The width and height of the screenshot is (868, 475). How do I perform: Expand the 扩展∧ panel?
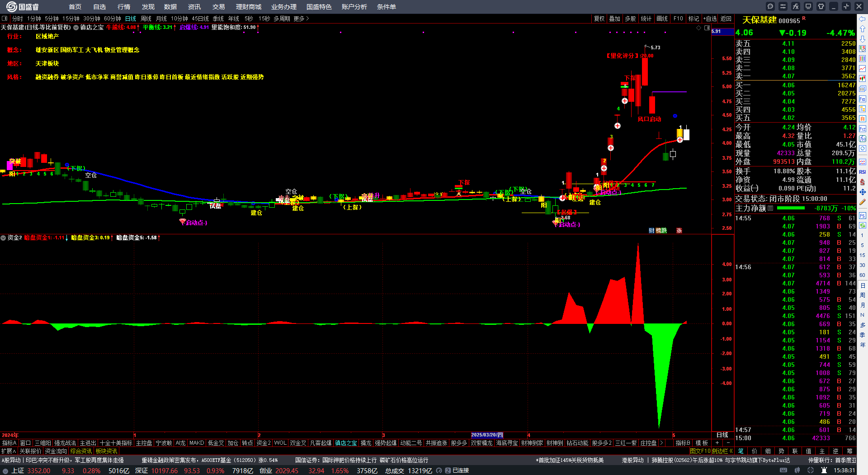[9, 451]
